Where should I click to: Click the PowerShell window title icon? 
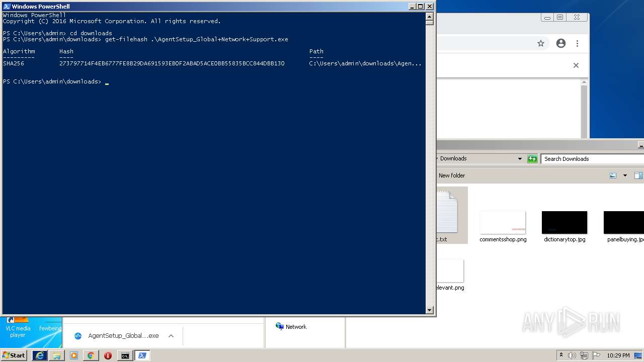pos(7,7)
